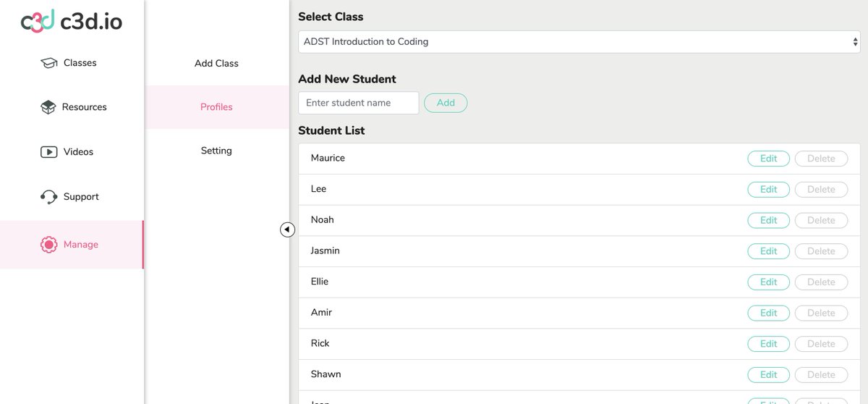
Task: Edit student Noah
Action: pyautogui.click(x=768, y=220)
